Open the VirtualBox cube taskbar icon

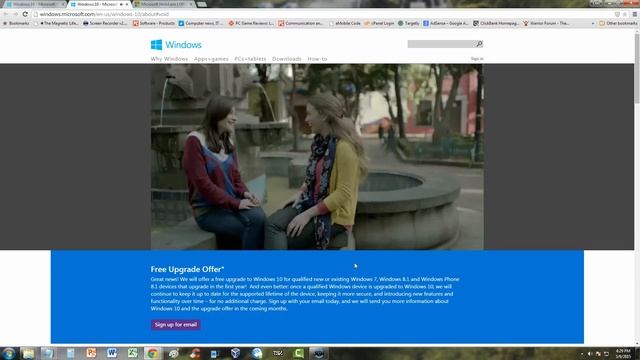coord(236,353)
